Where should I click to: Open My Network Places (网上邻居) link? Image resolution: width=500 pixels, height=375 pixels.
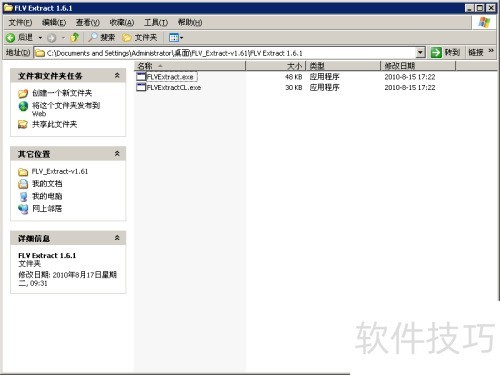pos(47,209)
